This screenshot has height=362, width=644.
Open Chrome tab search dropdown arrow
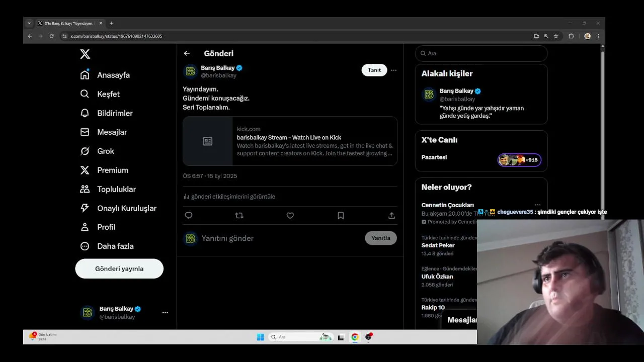pos(29,23)
